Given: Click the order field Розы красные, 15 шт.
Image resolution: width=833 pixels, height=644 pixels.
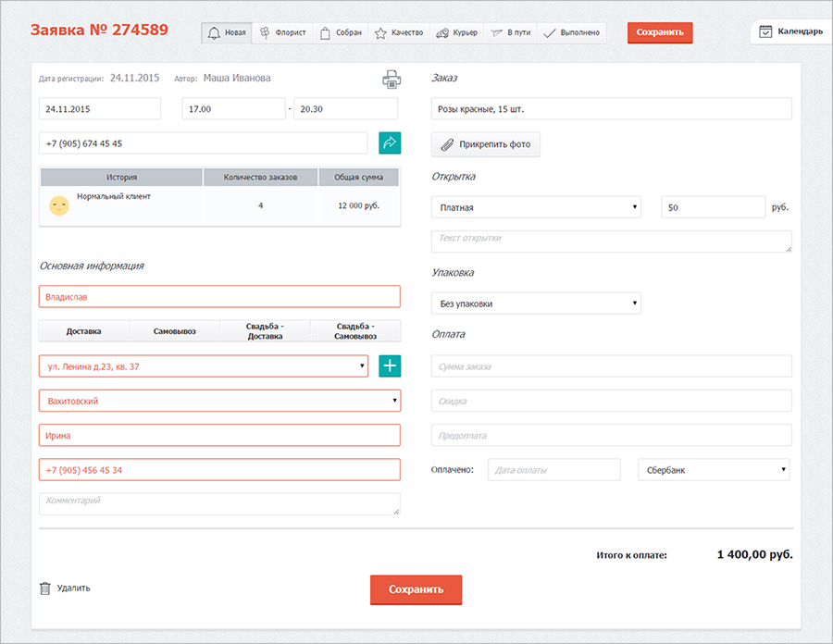Looking at the screenshot, I should tap(612, 108).
